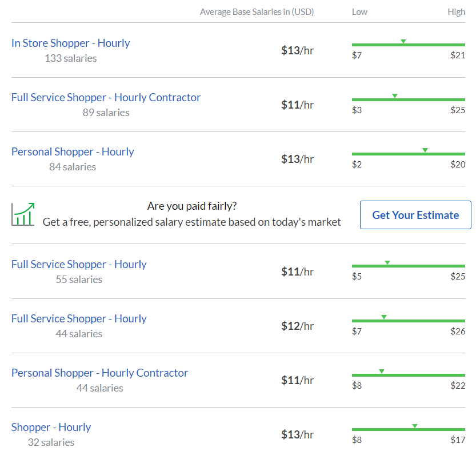Click the Average Base Salaries in (USD) header

257,12
